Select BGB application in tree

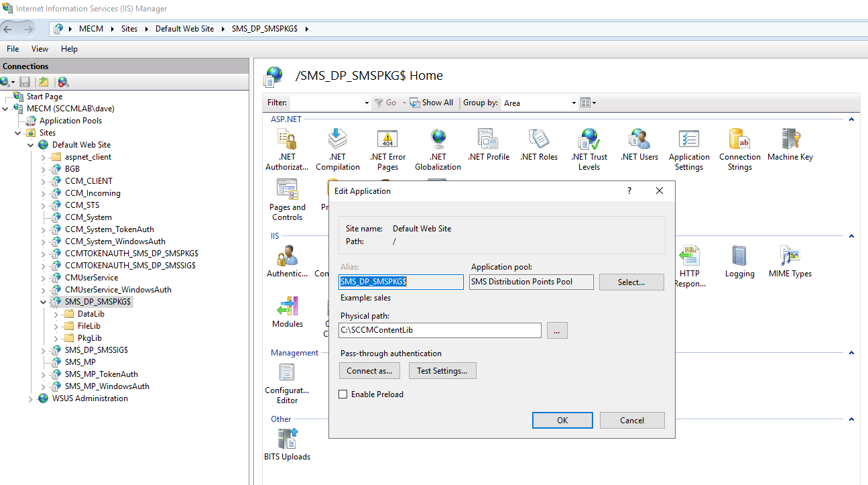click(72, 169)
